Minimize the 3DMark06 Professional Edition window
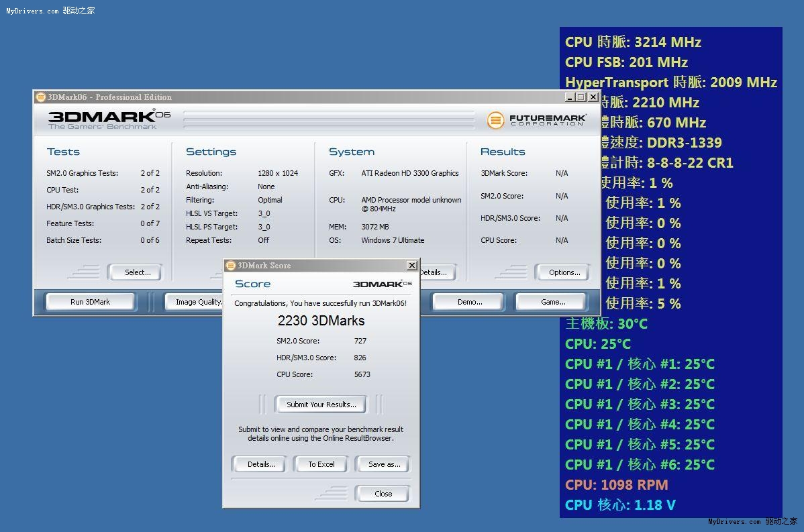 point(569,97)
